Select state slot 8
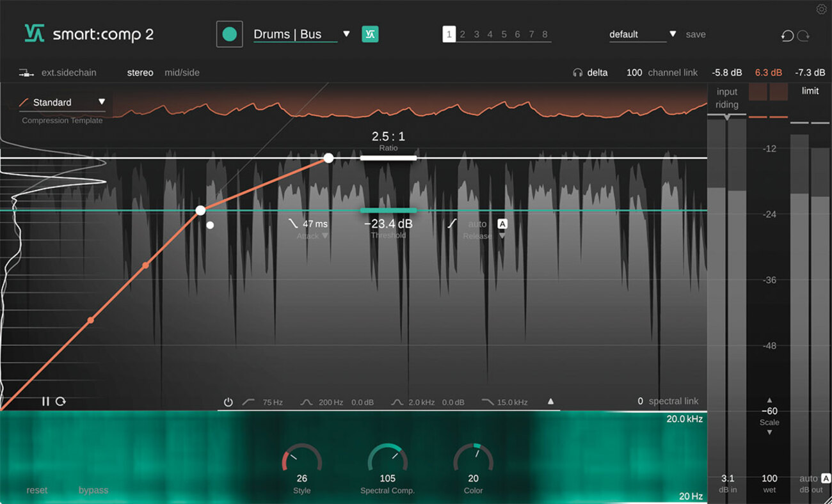This screenshot has width=832, height=504. pos(545,35)
